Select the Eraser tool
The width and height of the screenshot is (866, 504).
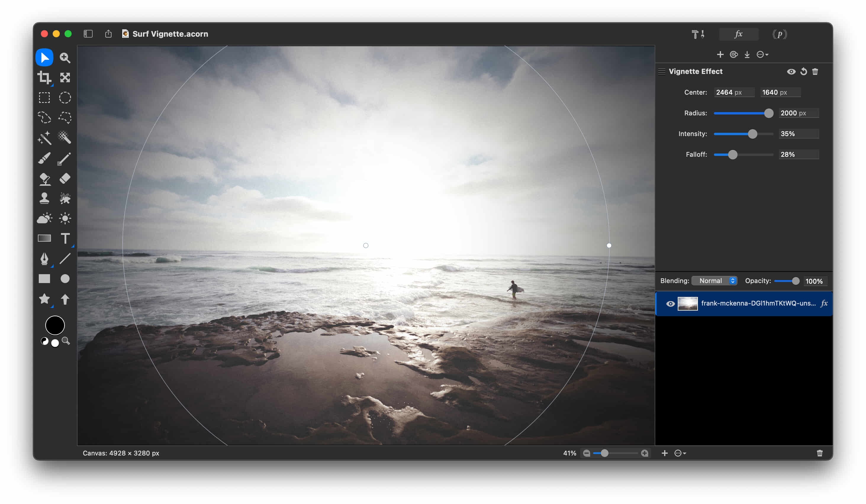pos(65,178)
